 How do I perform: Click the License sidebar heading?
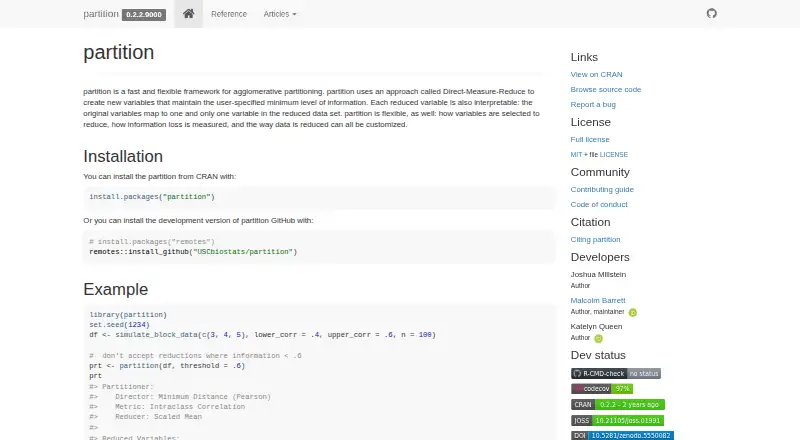tap(590, 122)
